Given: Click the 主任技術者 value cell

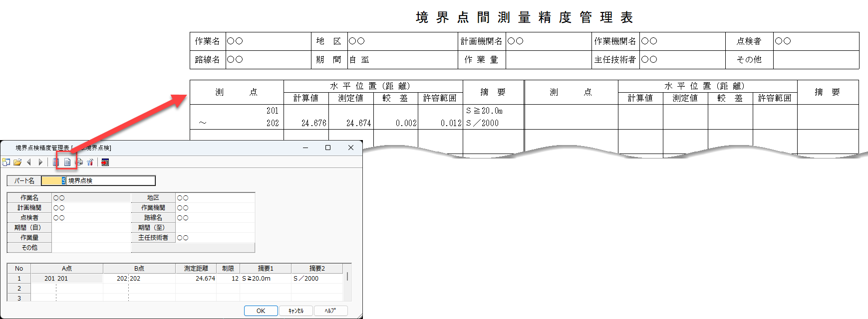Looking at the screenshot, I should point(215,238).
